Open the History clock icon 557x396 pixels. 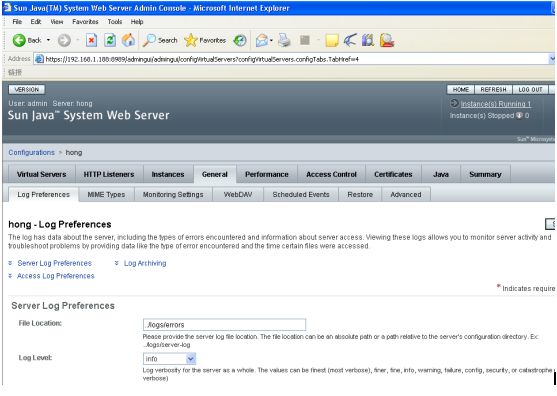click(x=240, y=40)
